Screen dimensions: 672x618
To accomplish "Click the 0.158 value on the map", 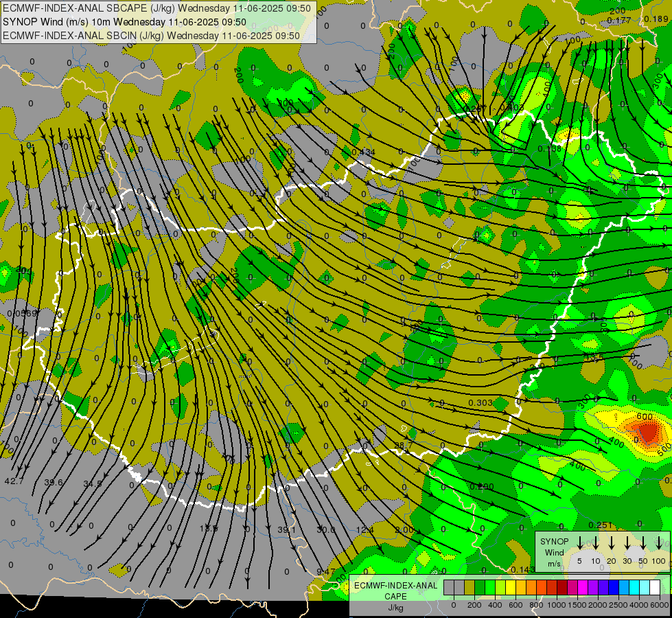I will click(x=549, y=149).
